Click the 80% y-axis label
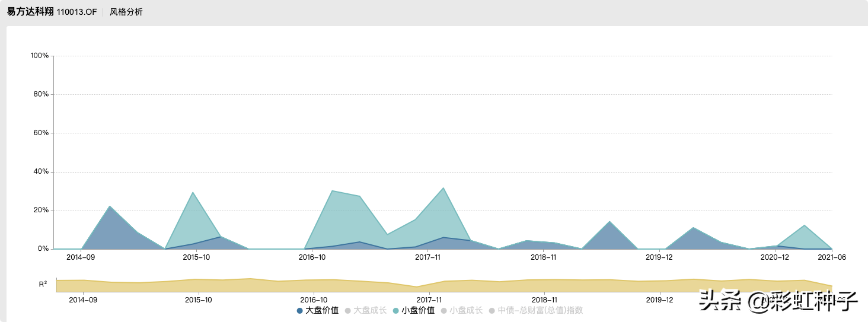 (x=41, y=94)
